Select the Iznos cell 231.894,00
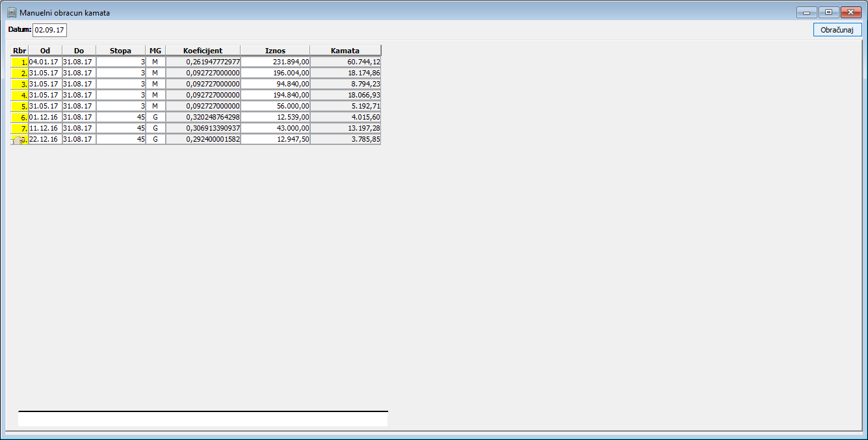The image size is (868, 440). coord(275,62)
